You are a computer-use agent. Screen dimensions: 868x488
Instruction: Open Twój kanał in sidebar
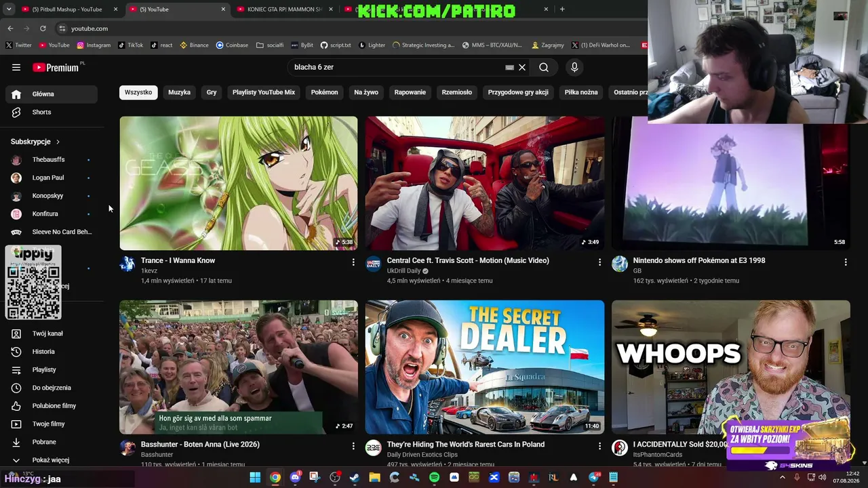coord(52,333)
